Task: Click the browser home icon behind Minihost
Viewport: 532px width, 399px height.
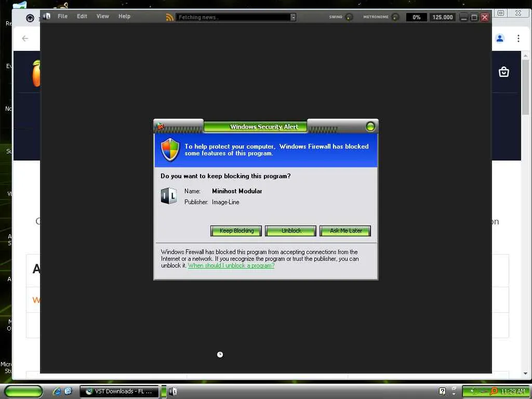Action: [30, 18]
